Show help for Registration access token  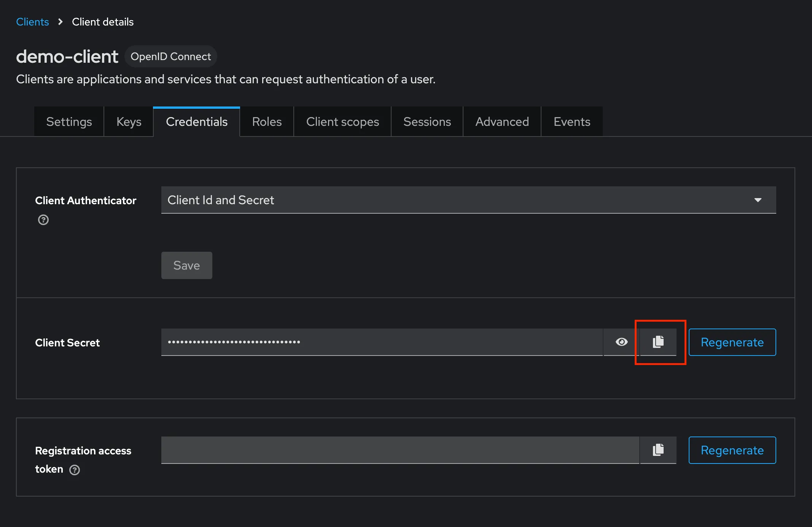pos(74,470)
